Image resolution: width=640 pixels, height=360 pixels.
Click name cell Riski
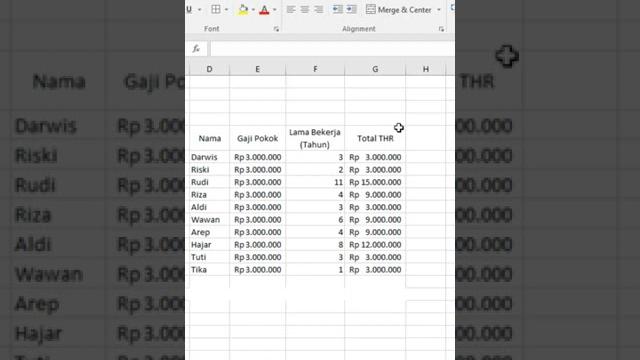pos(209,170)
